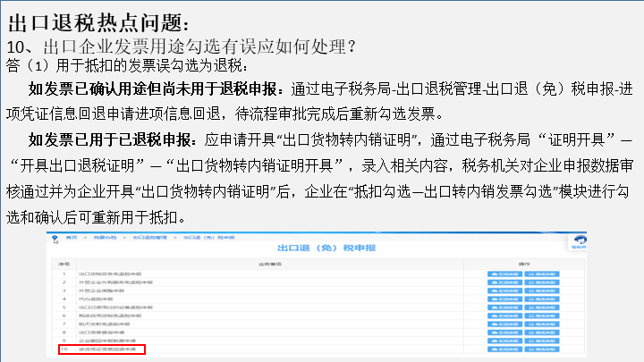Screen dimensions: 644x362
Task: Click 离线申报 for row 8 出口信息查询申请
Action: (x=542, y=333)
